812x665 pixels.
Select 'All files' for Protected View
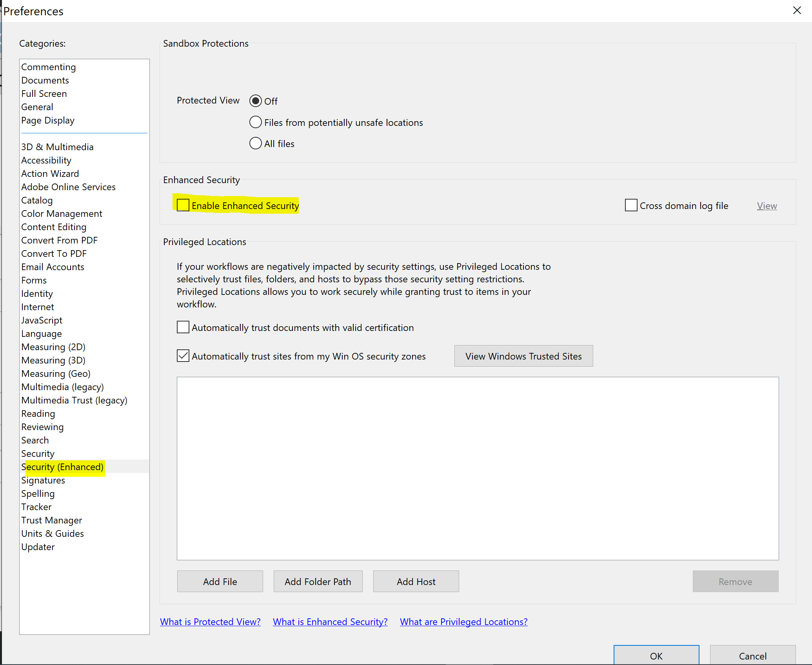[256, 144]
